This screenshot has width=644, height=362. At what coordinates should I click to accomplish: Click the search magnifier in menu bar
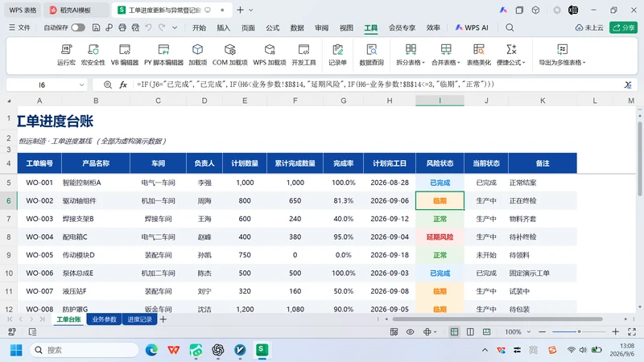coord(510,27)
